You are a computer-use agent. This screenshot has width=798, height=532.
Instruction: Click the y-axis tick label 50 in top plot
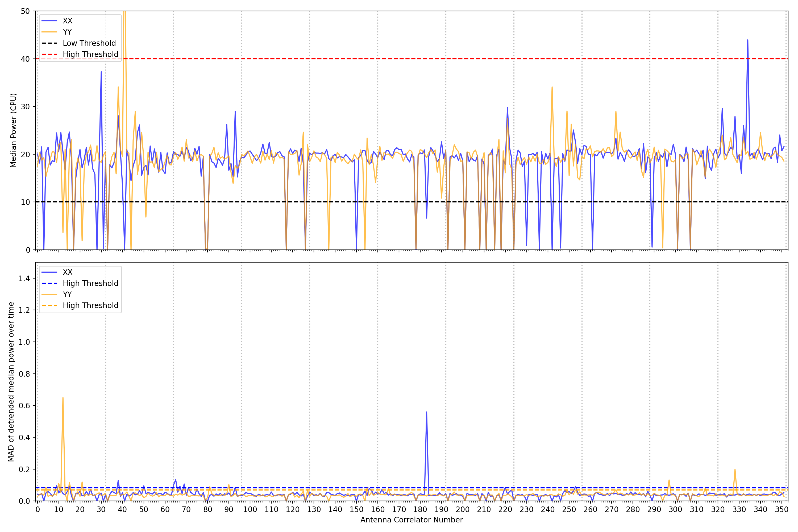click(x=25, y=11)
